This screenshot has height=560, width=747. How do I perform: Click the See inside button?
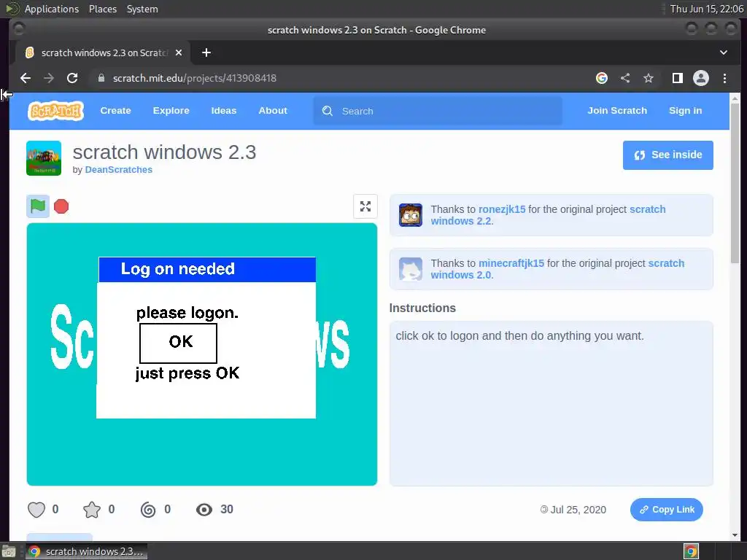(668, 155)
